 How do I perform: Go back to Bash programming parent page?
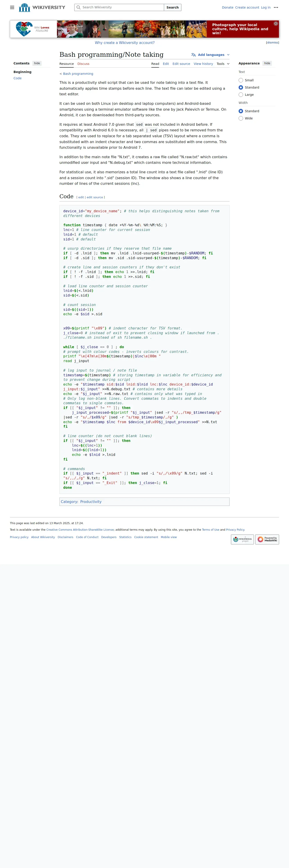tap(78, 74)
